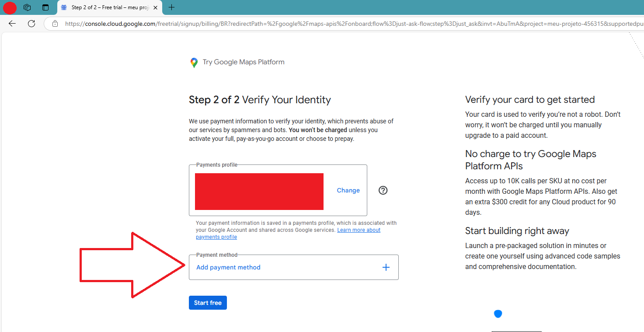Click the redacted payments profile box

(x=259, y=192)
